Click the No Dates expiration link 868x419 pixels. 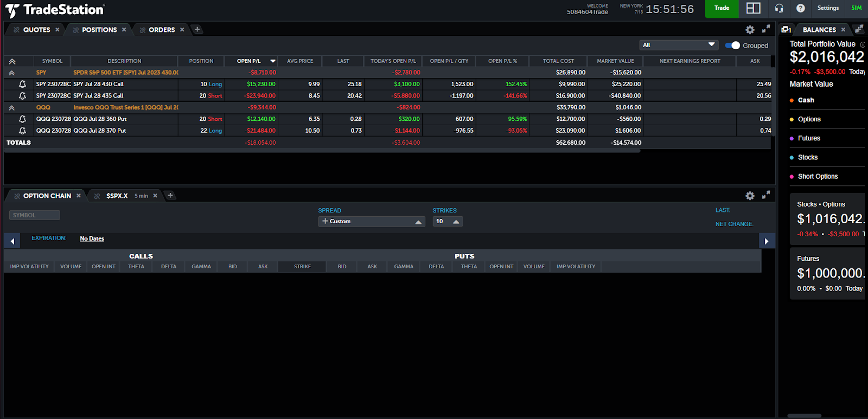pyautogui.click(x=92, y=238)
